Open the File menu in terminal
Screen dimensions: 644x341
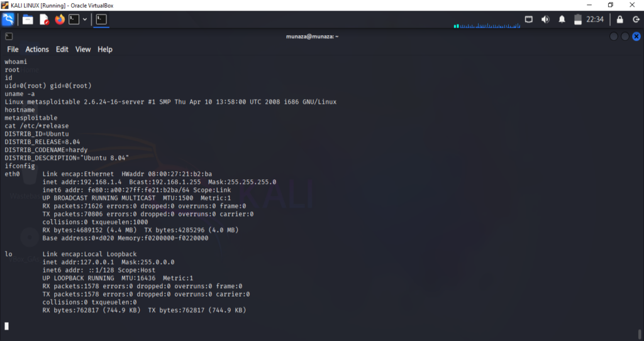(x=13, y=50)
